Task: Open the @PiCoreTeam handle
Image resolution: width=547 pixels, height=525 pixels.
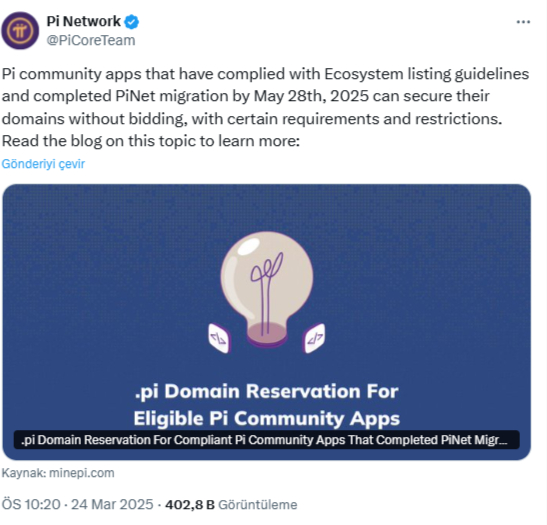Action: [91, 40]
